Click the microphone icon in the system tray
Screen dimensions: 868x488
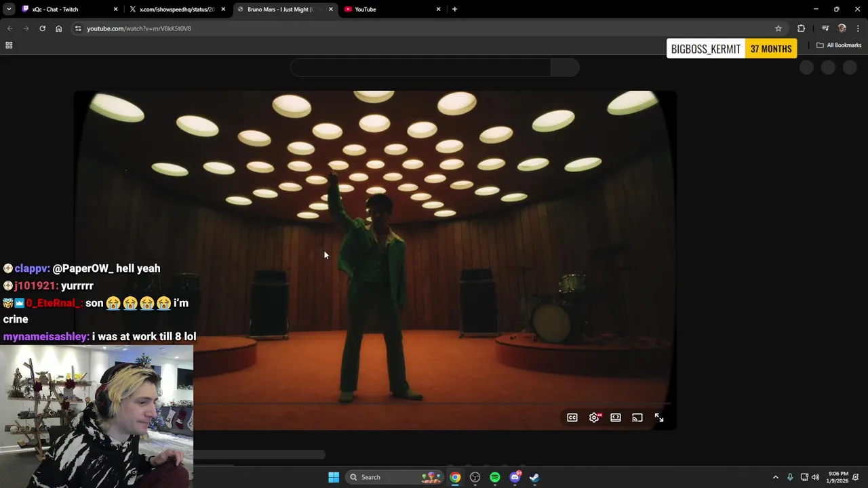tap(791, 477)
